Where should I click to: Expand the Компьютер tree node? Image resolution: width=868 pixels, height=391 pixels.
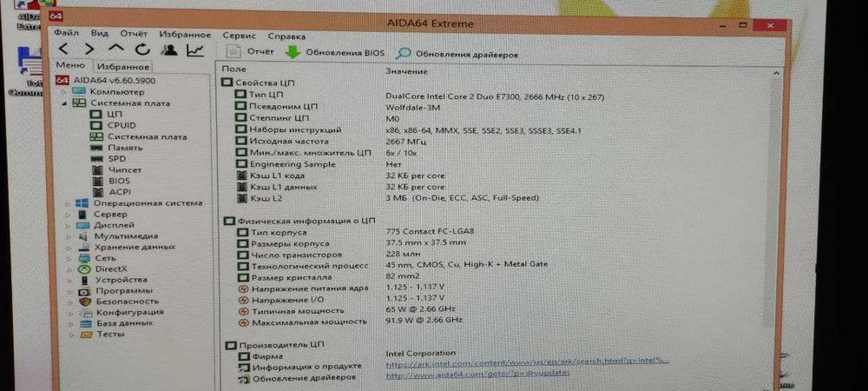[x=64, y=91]
